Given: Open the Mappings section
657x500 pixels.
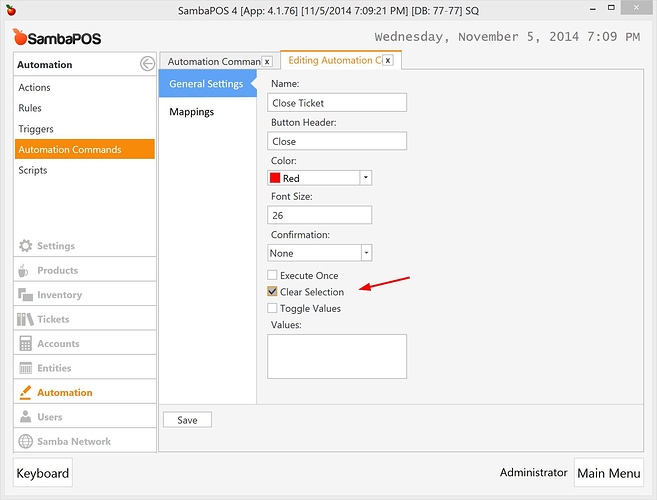Looking at the screenshot, I should 191,112.
